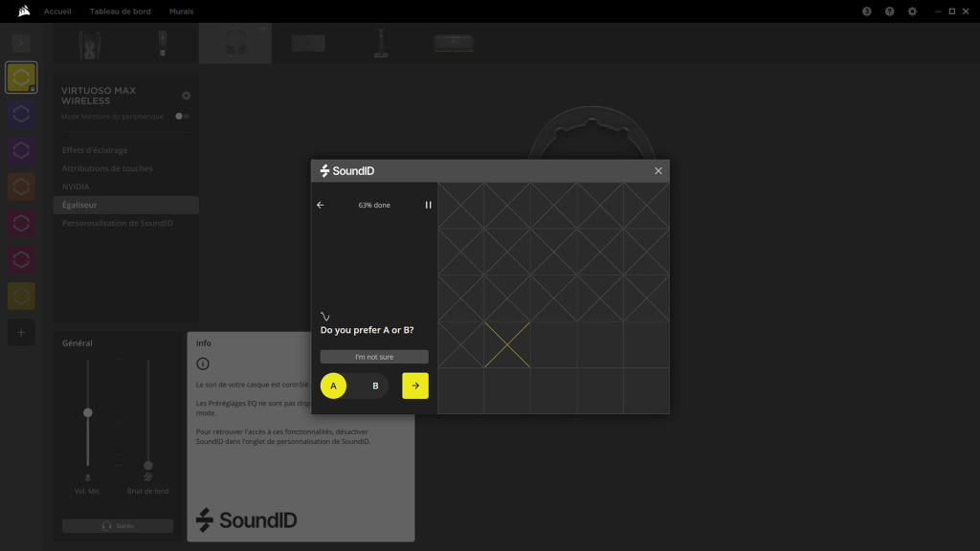
Task: Select the purple profile icon
Action: [x=21, y=150]
